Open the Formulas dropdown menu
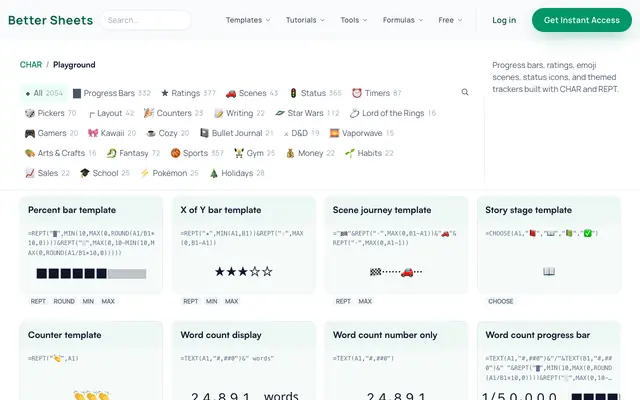Viewport: 640px width, 400px height. coord(403,20)
